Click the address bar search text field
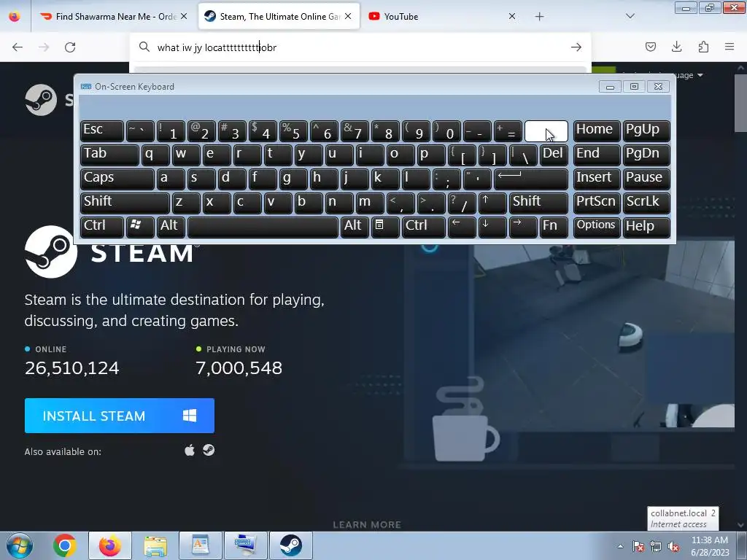Viewport: 747px width, 560px height. pos(360,47)
